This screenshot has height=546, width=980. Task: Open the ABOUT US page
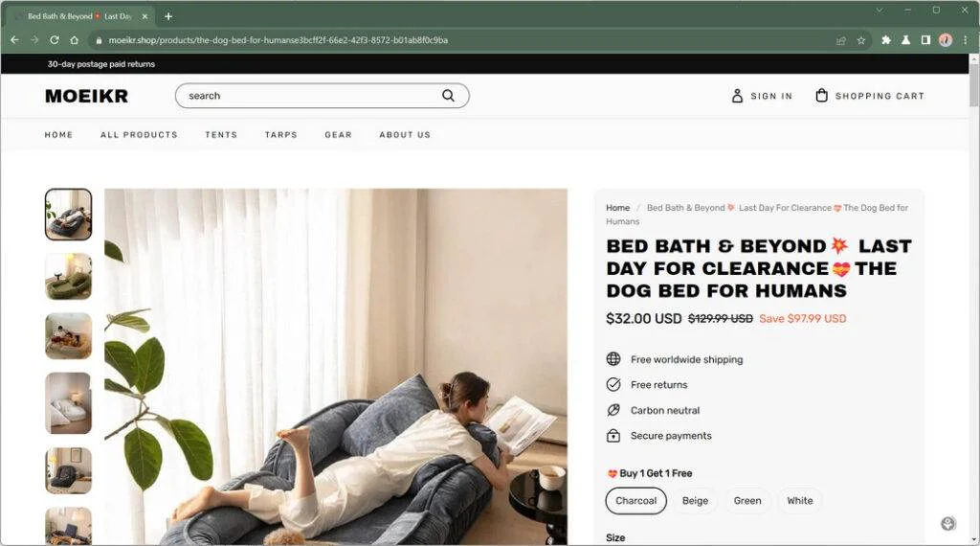[405, 135]
